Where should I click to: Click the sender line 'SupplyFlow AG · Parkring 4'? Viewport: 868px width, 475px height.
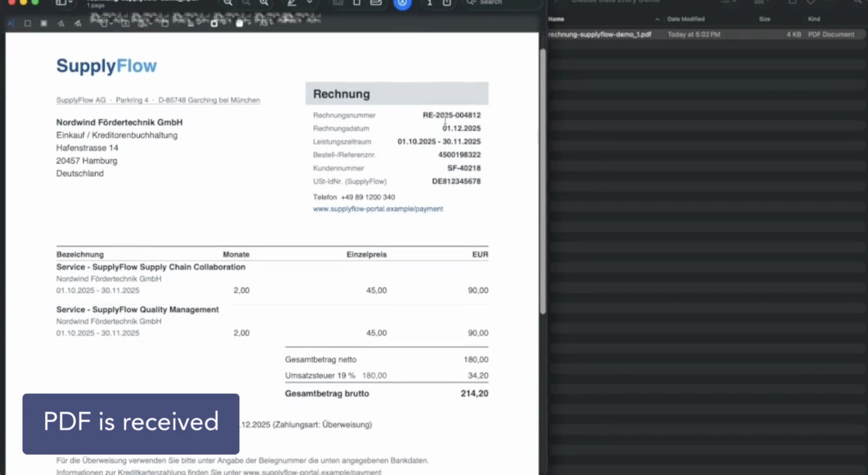point(102,100)
